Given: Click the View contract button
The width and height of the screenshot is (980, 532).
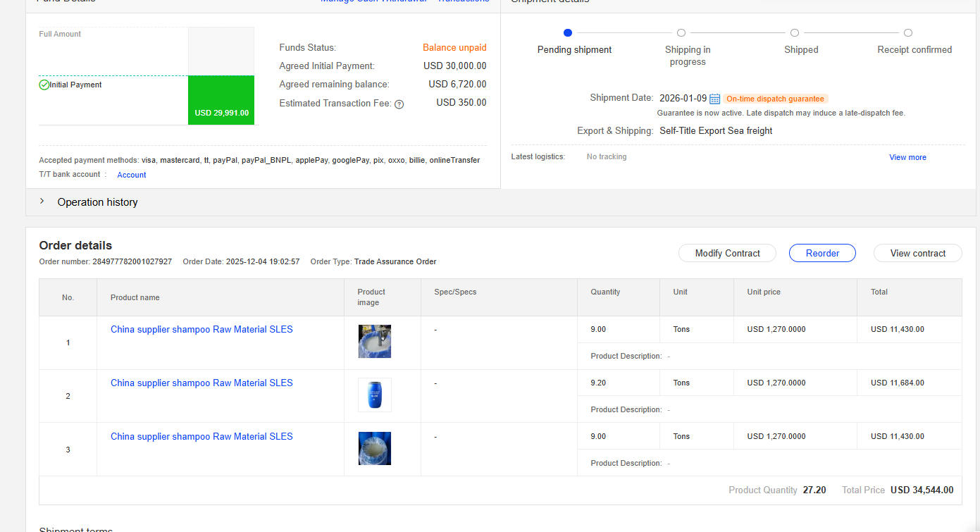Looking at the screenshot, I should pyautogui.click(x=917, y=253).
